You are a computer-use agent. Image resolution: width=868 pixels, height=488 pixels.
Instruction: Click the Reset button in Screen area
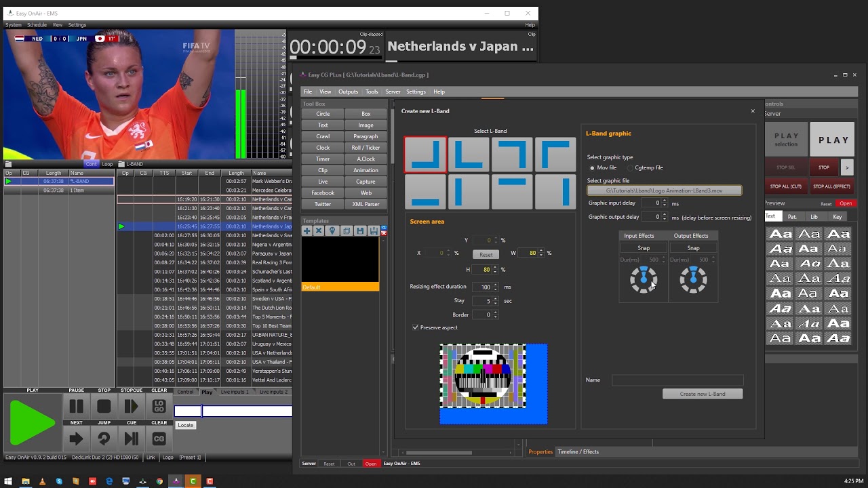[486, 255]
